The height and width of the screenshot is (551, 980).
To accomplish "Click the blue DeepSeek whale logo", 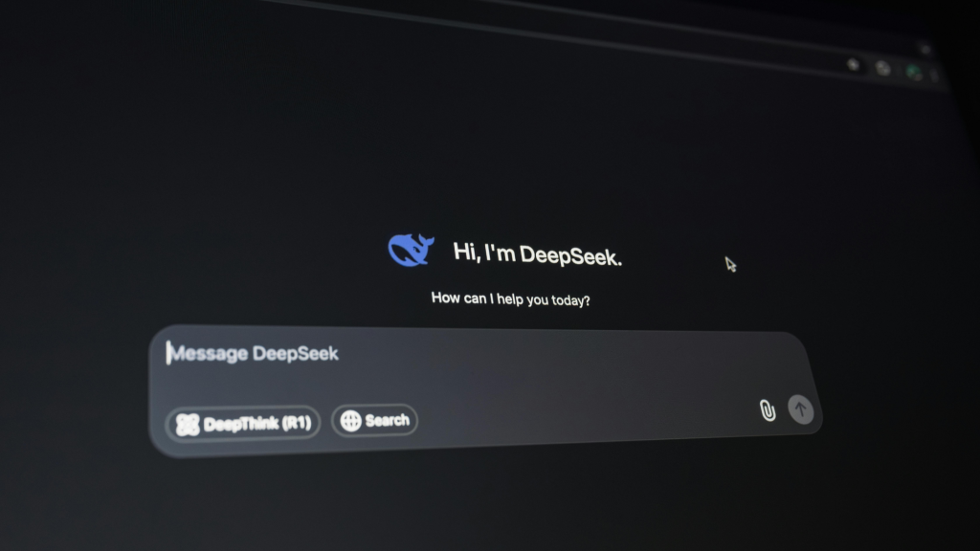I will (411, 250).
